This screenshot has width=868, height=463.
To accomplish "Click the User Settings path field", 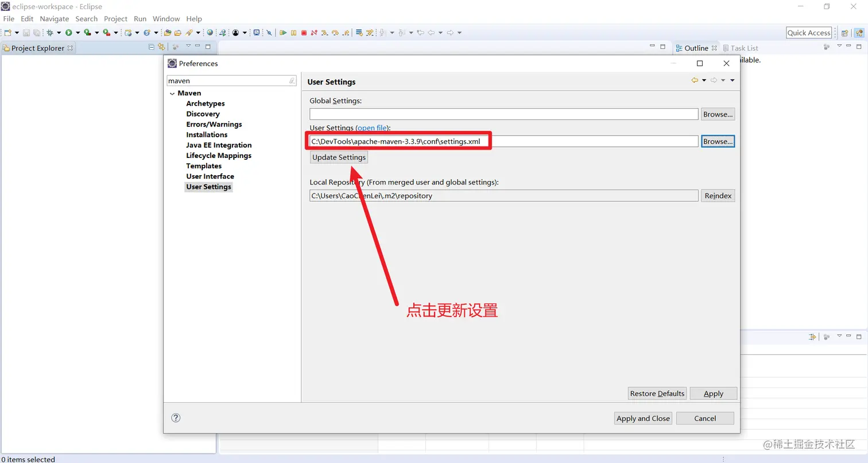I will [x=504, y=141].
